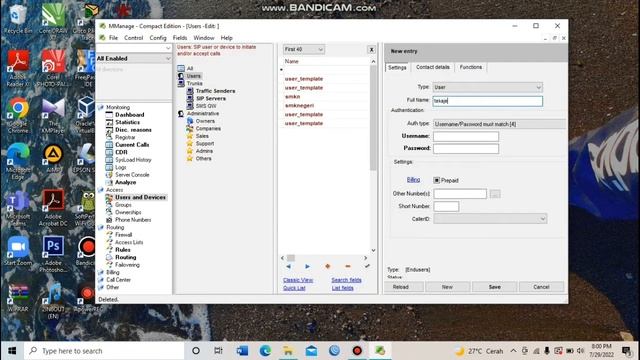Click the Administrative category icon
640x360 pixels.
tap(181, 113)
